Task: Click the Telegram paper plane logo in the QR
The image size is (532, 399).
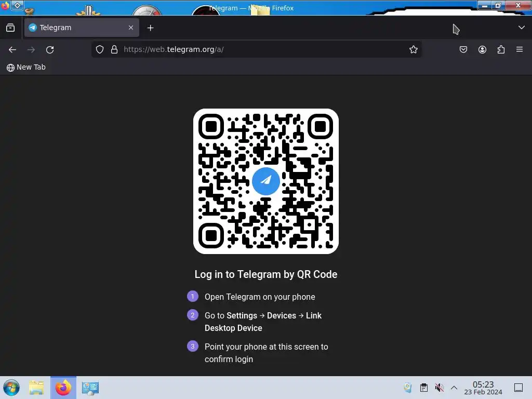Action: (x=266, y=181)
